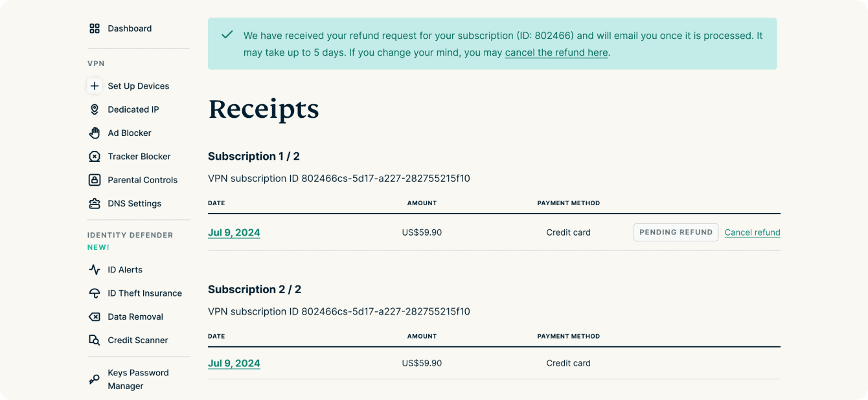Click the Keys Password Manager key icon
The width and height of the screenshot is (868, 400).
point(95,379)
